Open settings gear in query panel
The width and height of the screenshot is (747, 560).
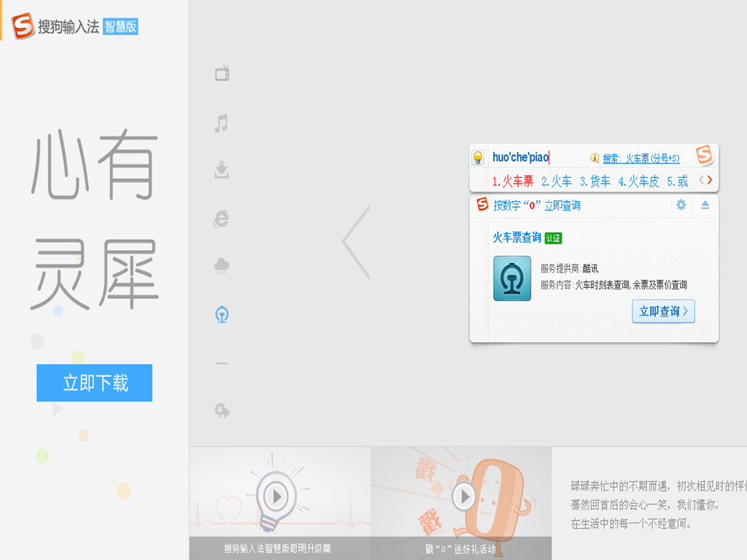click(x=681, y=205)
